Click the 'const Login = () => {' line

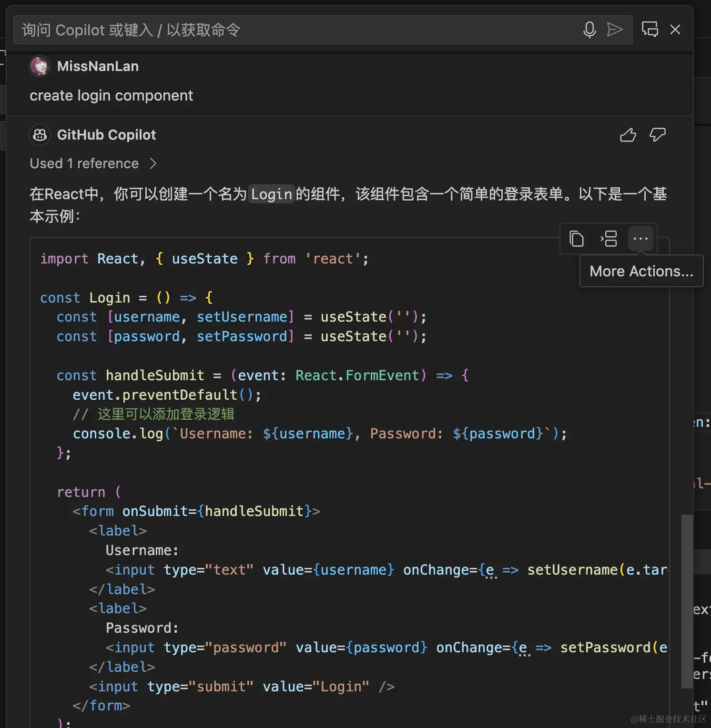(126, 298)
